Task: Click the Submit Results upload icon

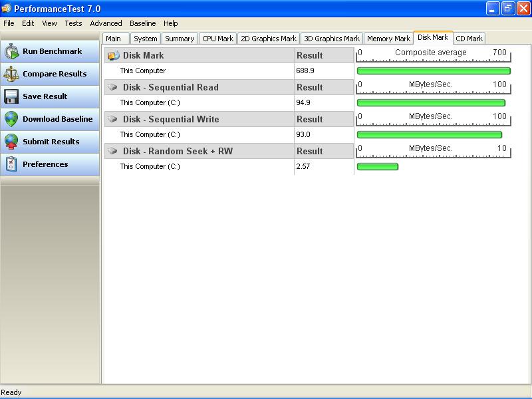Action: (11, 142)
